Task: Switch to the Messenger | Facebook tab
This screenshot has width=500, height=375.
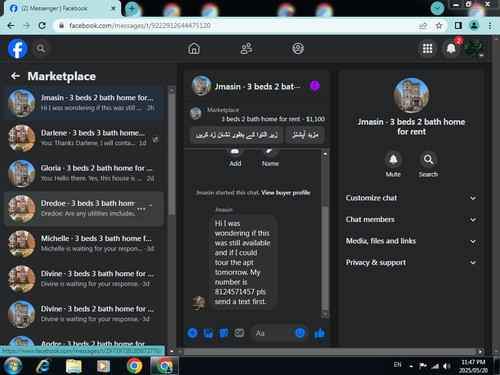Action: click(x=62, y=8)
